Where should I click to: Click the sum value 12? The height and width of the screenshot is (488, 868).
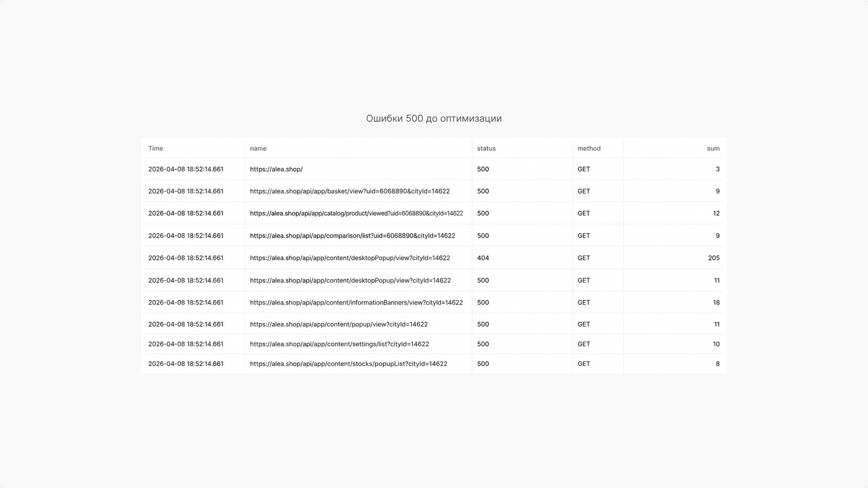(716, 213)
